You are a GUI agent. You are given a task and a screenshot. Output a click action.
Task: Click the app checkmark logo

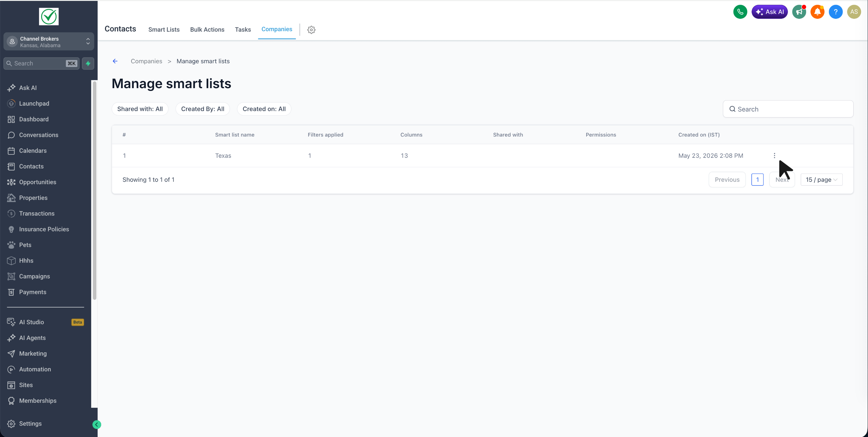point(49,16)
